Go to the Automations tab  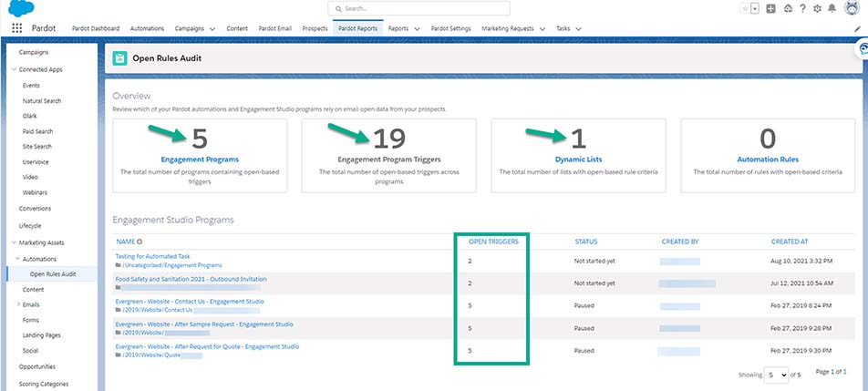(x=148, y=29)
